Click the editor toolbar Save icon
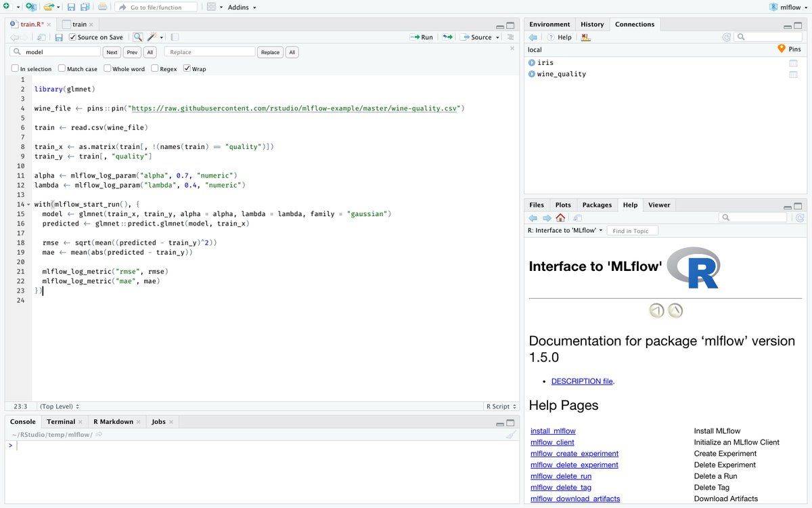Image resolution: width=812 pixels, height=508 pixels. pos(59,37)
